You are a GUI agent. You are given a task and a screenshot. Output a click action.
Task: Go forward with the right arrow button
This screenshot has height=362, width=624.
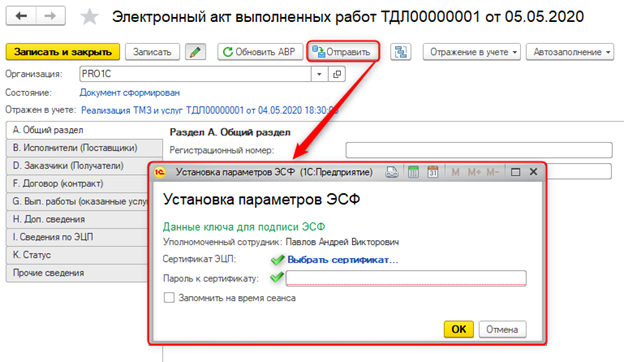pyautogui.click(x=51, y=16)
